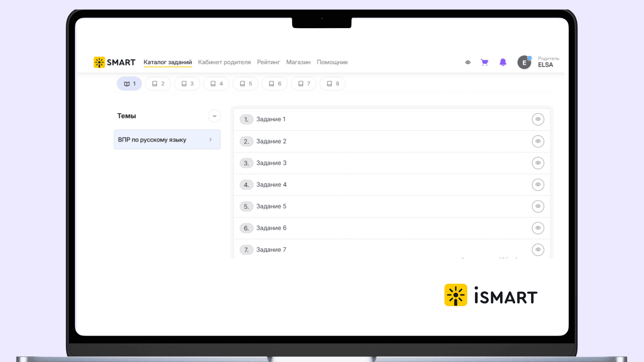Viewport: 644px width, 362px height.
Task: Open Задание 1 row text
Action: (271, 119)
